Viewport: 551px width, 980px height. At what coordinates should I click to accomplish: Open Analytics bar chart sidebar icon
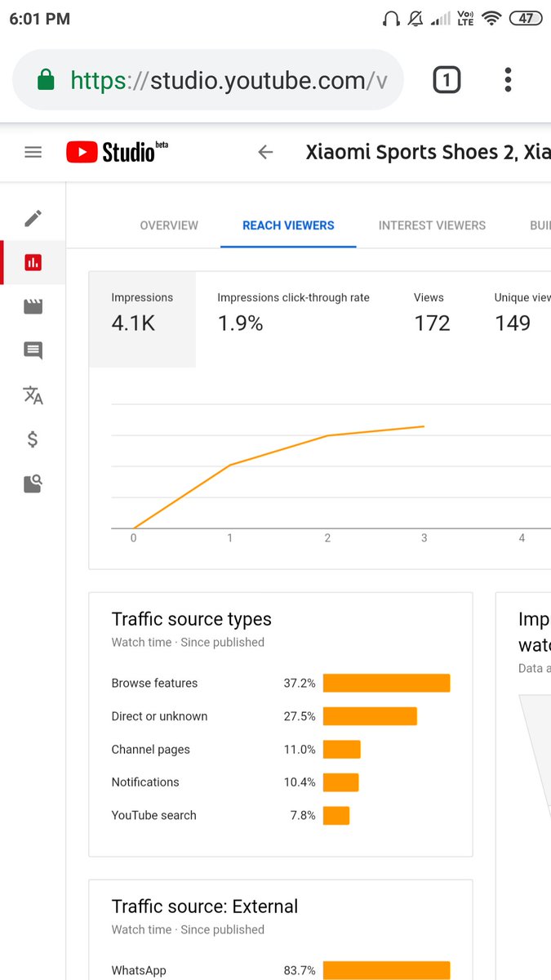pyautogui.click(x=33, y=262)
